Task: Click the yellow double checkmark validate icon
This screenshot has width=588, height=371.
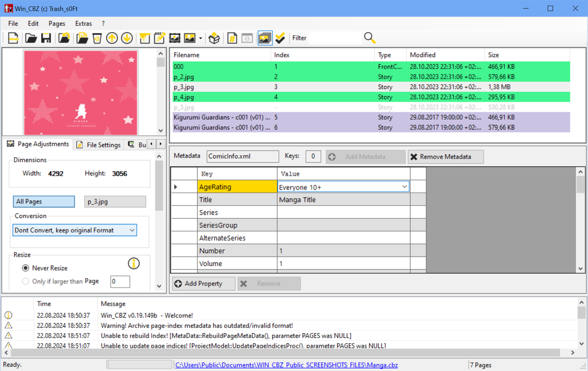Action: click(x=280, y=38)
